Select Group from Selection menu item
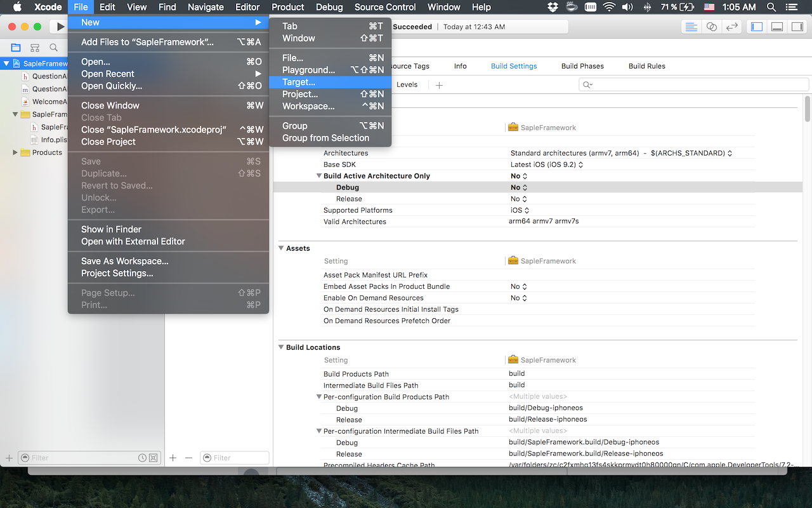812x508 pixels. 330,138
